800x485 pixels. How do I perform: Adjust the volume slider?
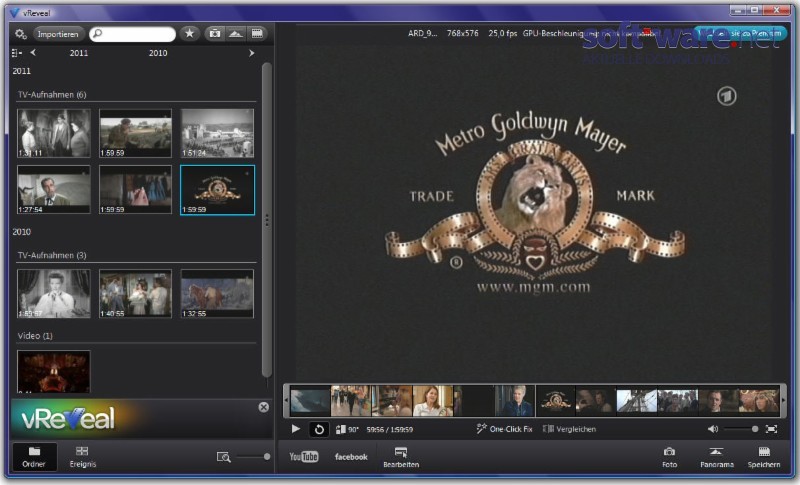[741, 429]
